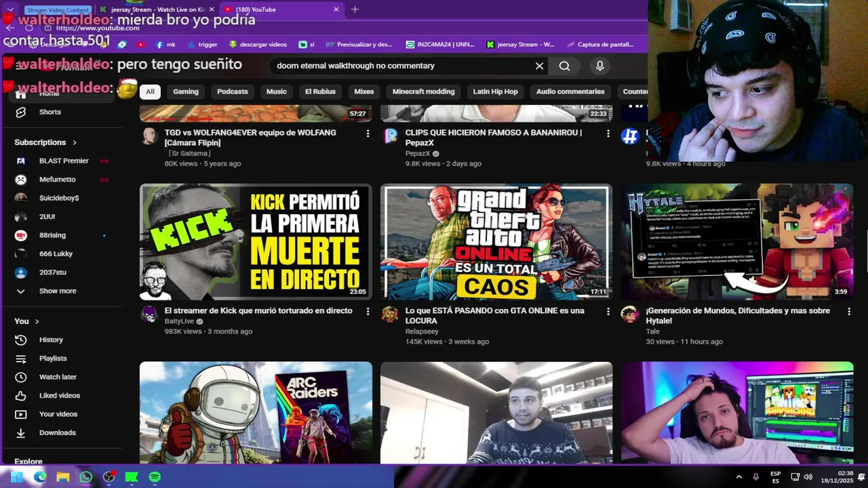Select the Gaming filter chip
The image size is (868, 488).
[186, 91]
